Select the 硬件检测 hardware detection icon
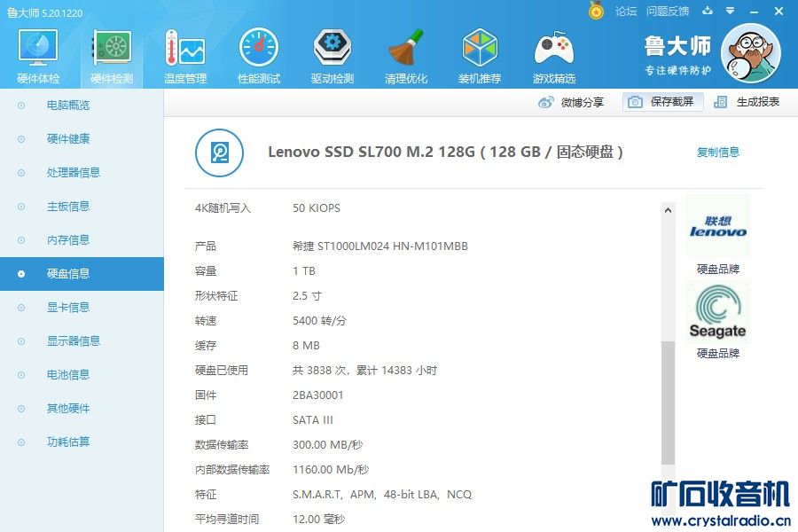The width and height of the screenshot is (798, 532). point(112,47)
